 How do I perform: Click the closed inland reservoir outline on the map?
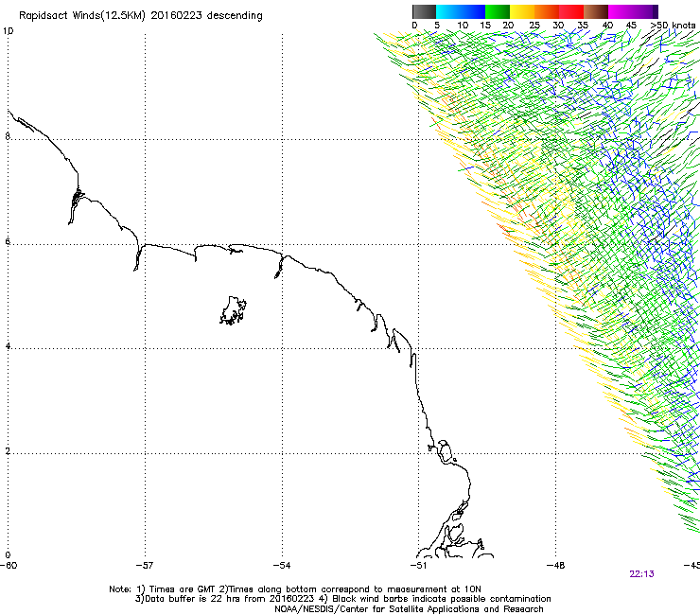(x=233, y=310)
